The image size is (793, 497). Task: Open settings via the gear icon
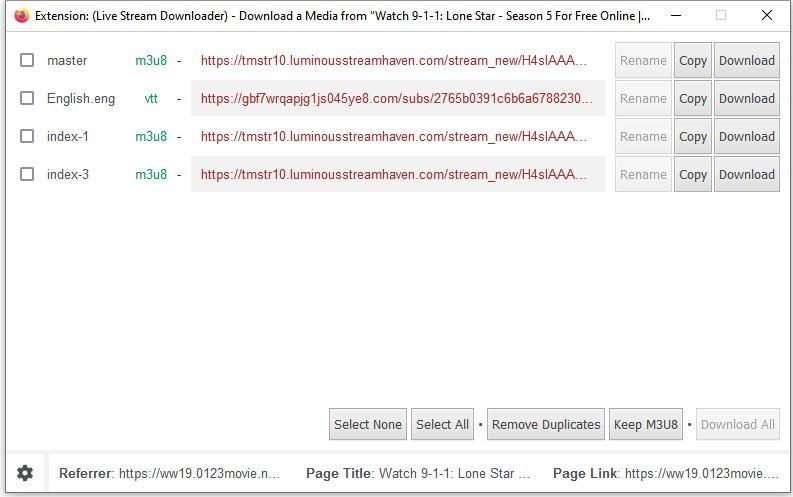tap(26, 473)
